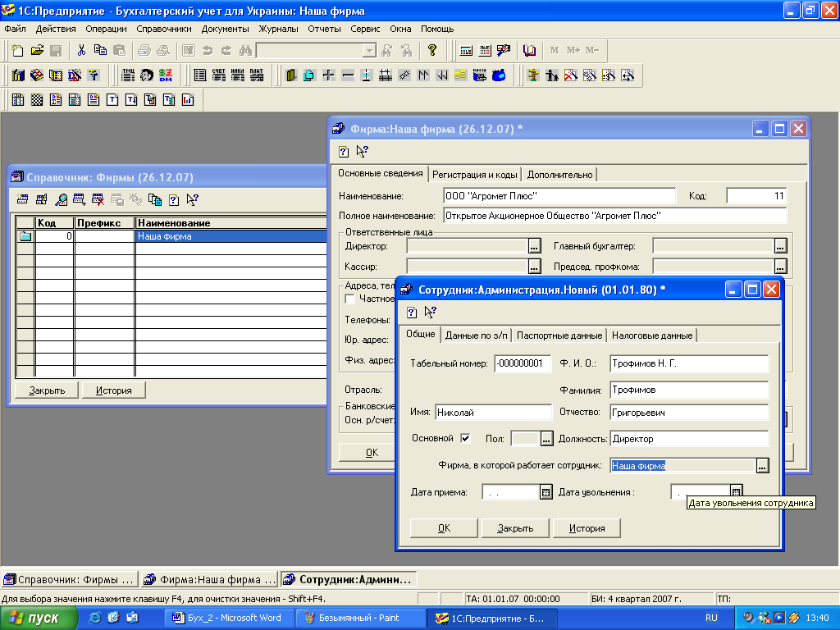
Task: Open the firm selection button next to Наша фирма
Action: click(x=762, y=466)
